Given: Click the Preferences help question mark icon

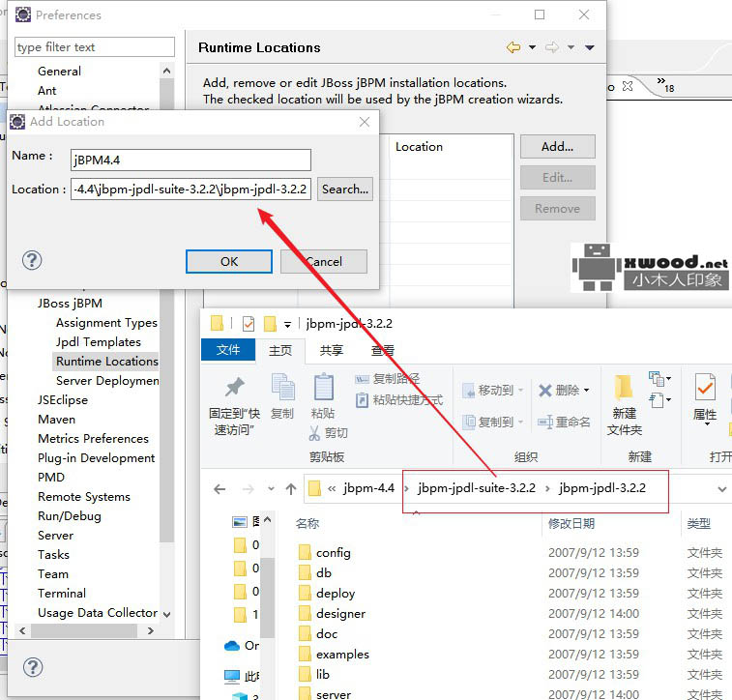Looking at the screenshot, I should 32,668.
